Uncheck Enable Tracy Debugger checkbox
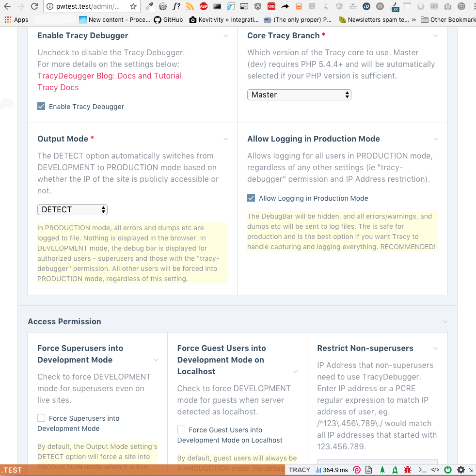Viewport: 476px width, 476px height. click(x=41, y=106)
